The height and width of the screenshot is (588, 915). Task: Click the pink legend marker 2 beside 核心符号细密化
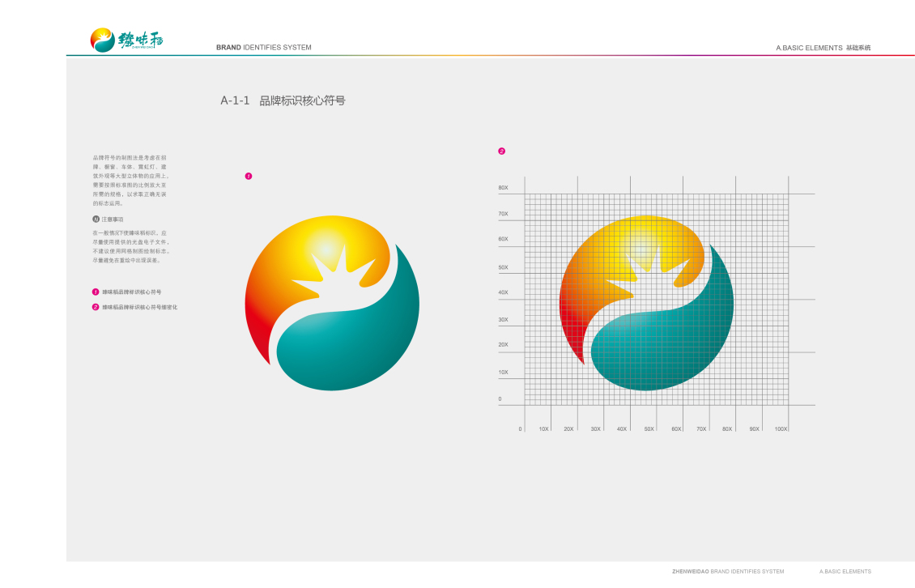[x=96, y=307]
